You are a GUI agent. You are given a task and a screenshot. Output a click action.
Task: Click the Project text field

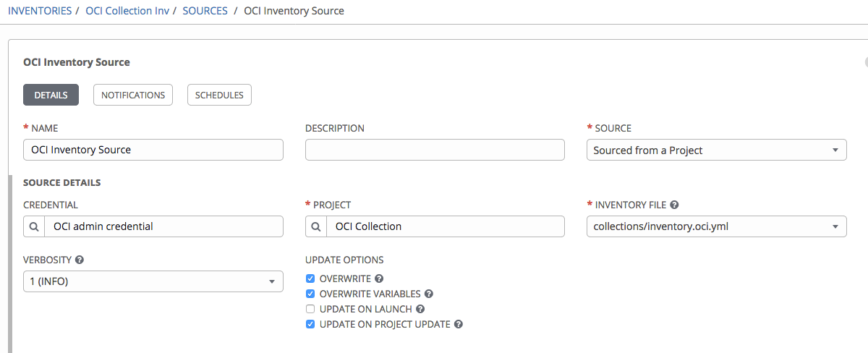[446, 226]
